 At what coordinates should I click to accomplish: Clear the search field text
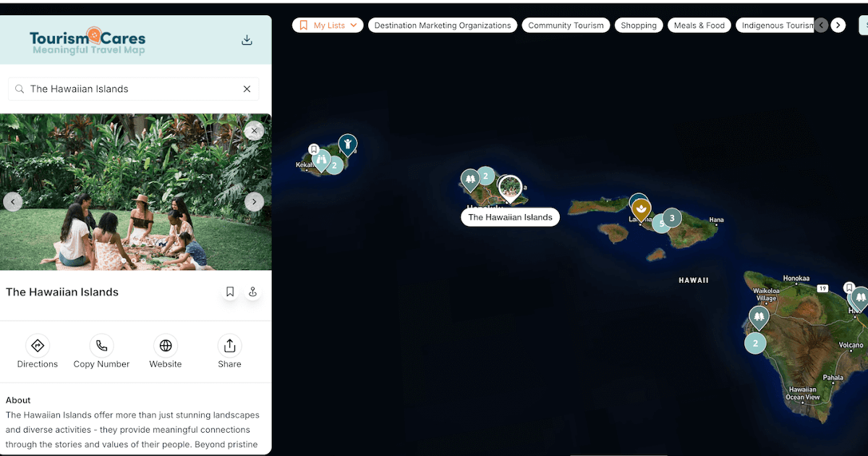tap(247, 89)
